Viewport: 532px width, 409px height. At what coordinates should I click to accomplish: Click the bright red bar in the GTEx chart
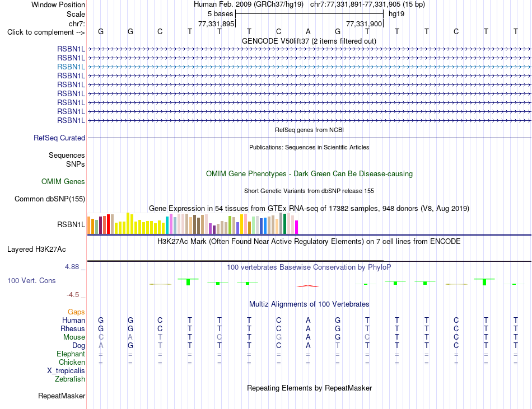(x=108, y=224)
